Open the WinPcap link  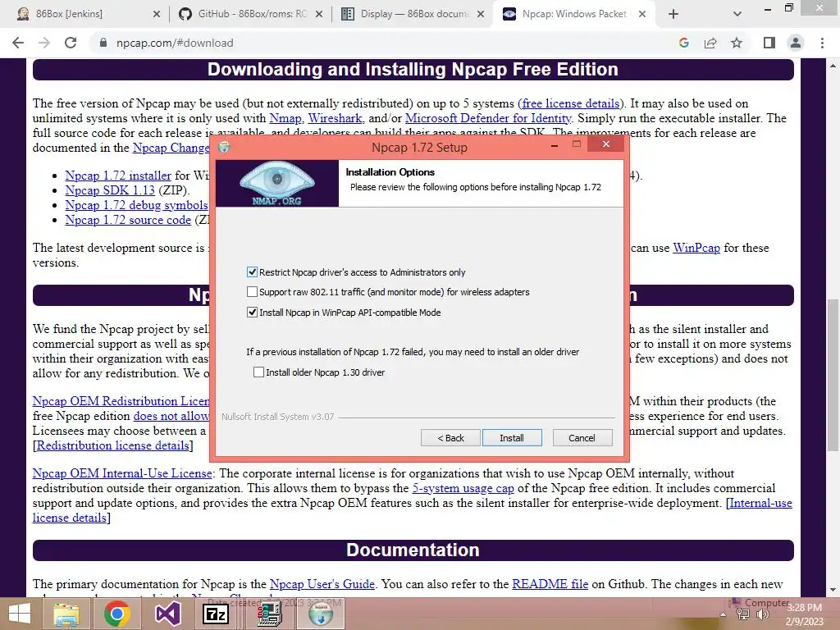tap(696, 248)
